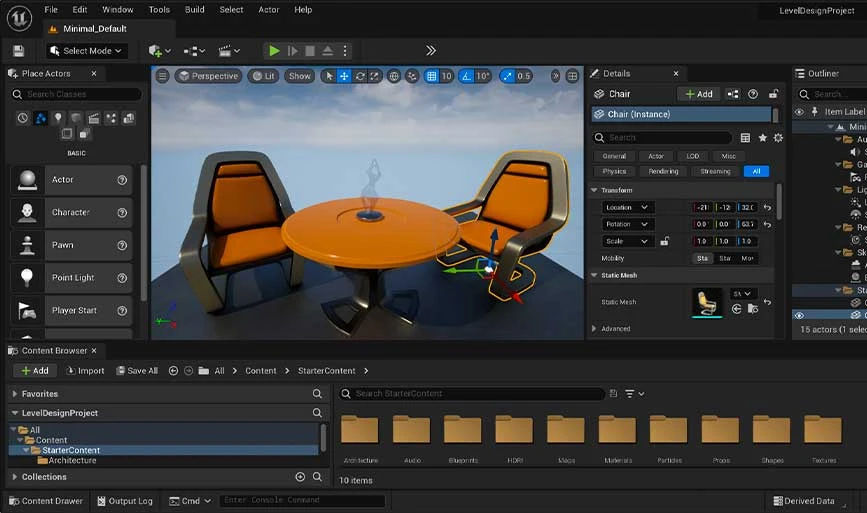Screen dimensions: 867x513
Task: Show only favorites star in Details
Action: point(762,138)
